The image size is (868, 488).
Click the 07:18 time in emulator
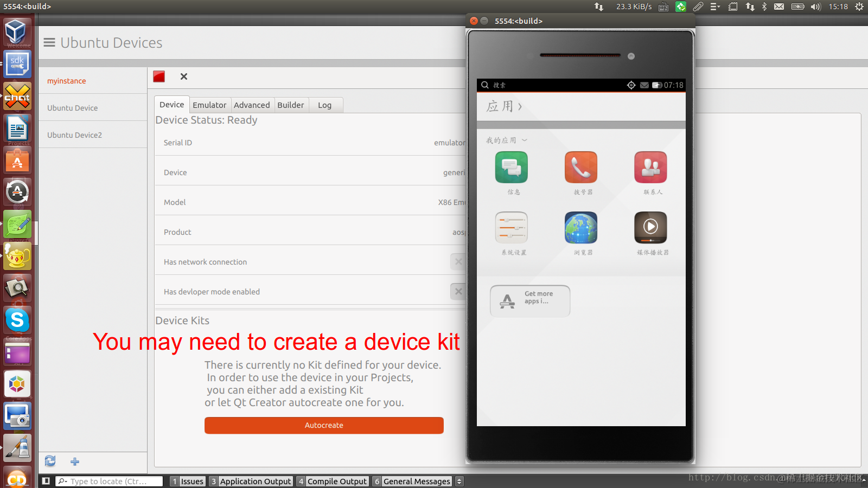tap(673, 85)
